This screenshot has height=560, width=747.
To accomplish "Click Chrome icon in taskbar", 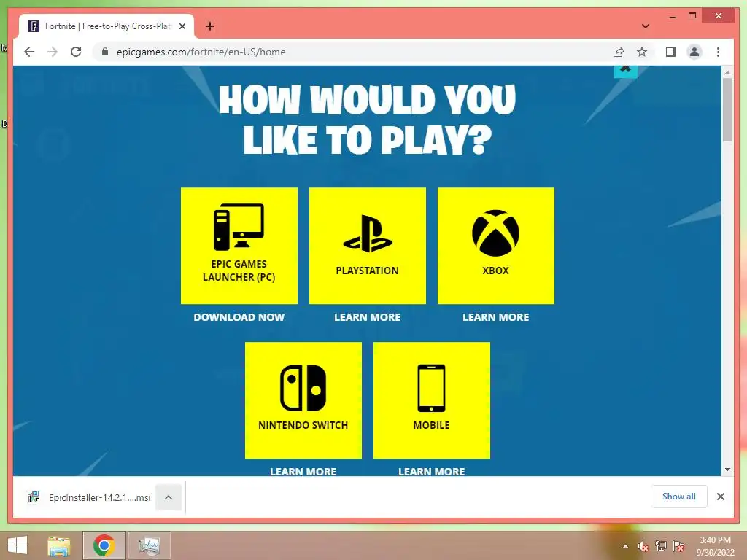I will click(x=104, y=545).
